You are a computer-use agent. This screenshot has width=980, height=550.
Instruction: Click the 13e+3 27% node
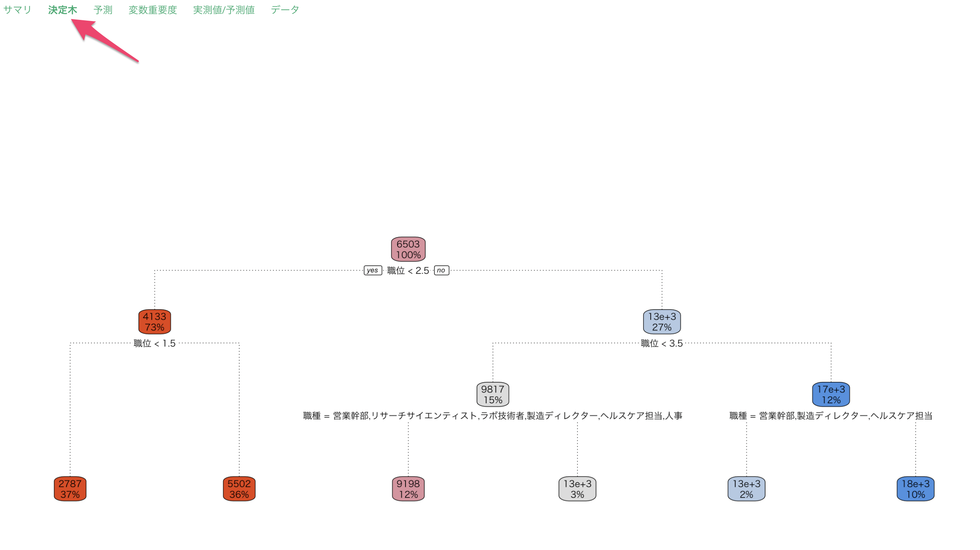coord(662,322)
